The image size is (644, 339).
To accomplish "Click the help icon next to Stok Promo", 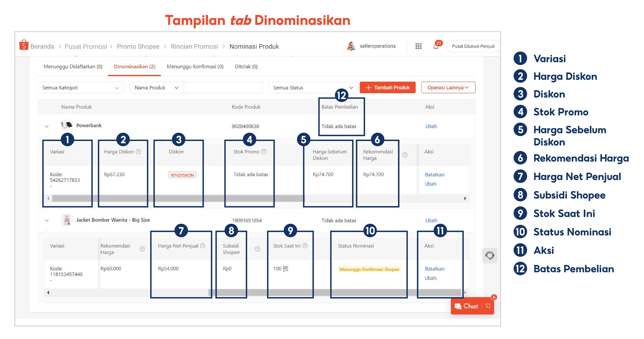I will [x=264, y=152].
